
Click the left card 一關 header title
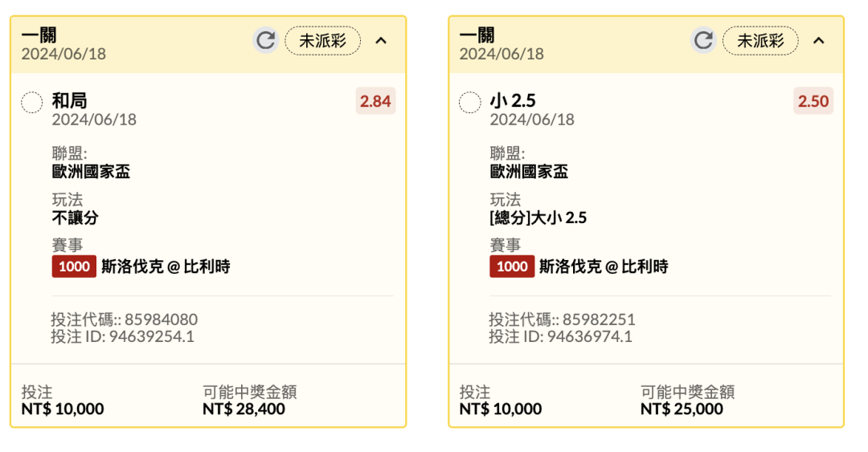(39, 35)
